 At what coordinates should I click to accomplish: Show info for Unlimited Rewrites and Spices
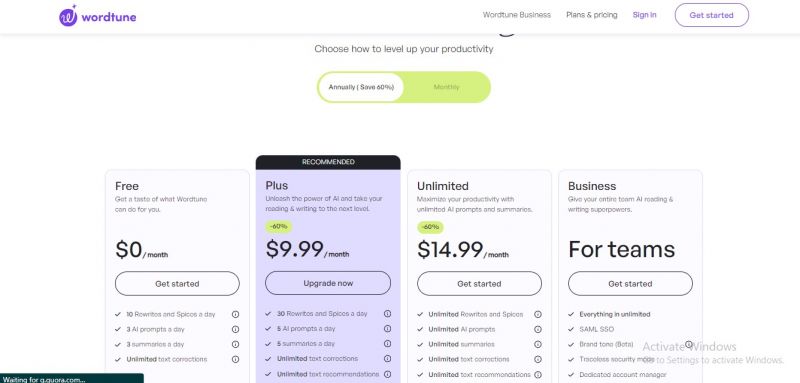point(538,315)
